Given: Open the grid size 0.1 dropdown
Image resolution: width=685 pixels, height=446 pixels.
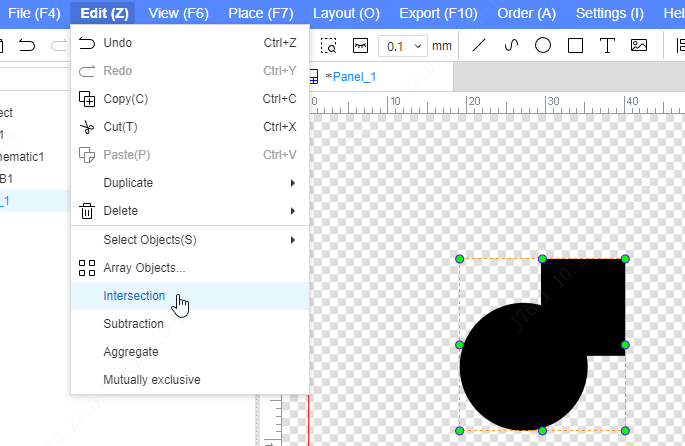Looking at the screenshot, I should tap(405, 46).
